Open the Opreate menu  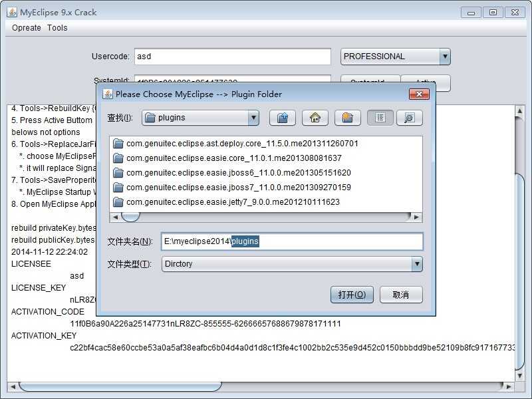[x=27, y=28]
